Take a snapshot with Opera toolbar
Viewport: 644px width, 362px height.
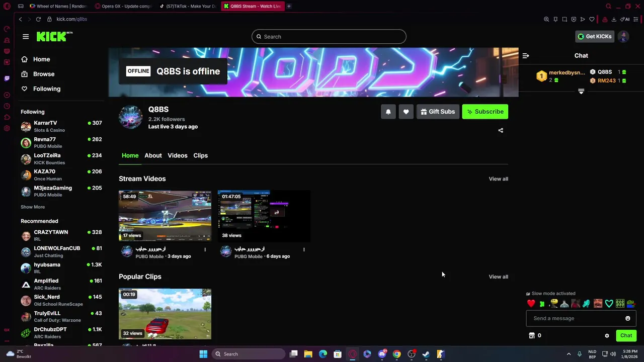click(x=565, y=19)
